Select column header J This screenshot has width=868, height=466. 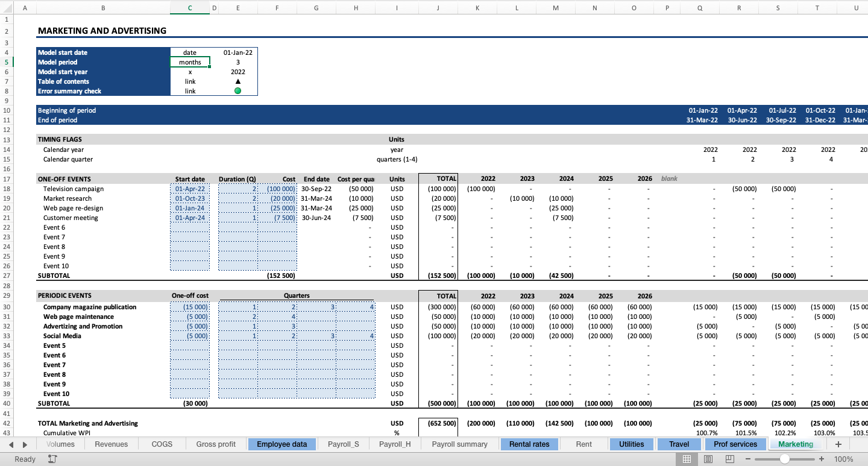(x=438, y=8)
